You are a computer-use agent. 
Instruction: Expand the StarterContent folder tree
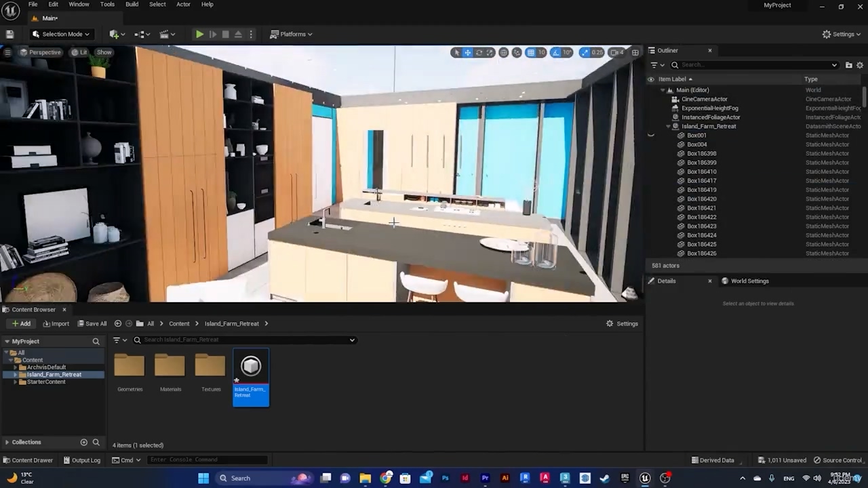pyautogui.click(x=15, y=382)
